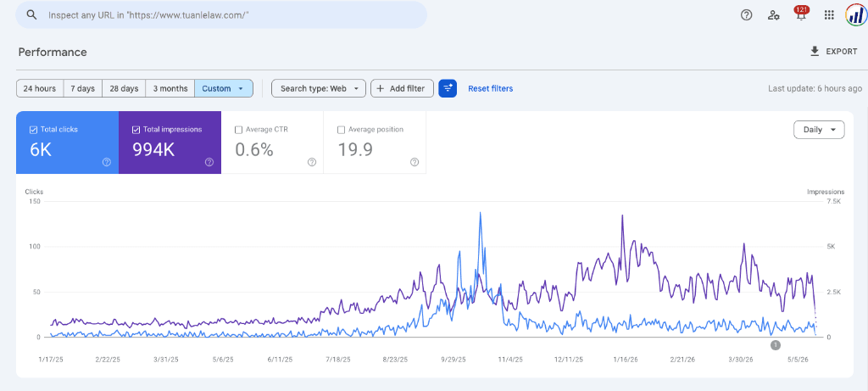
Task: Click the 0.6% average CTR value
Action: pos(254,149)
